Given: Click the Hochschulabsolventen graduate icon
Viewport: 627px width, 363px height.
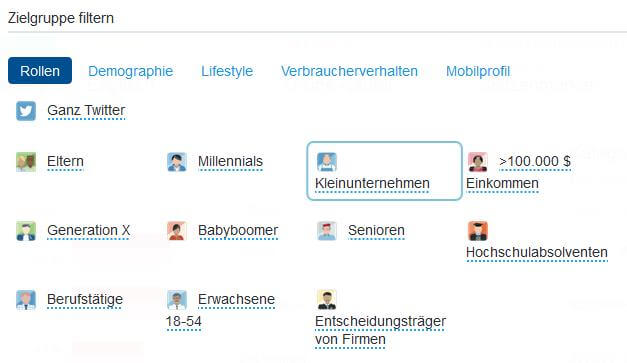Looking at the screenshot, I should pyautogui.click(x=478, y=231).
